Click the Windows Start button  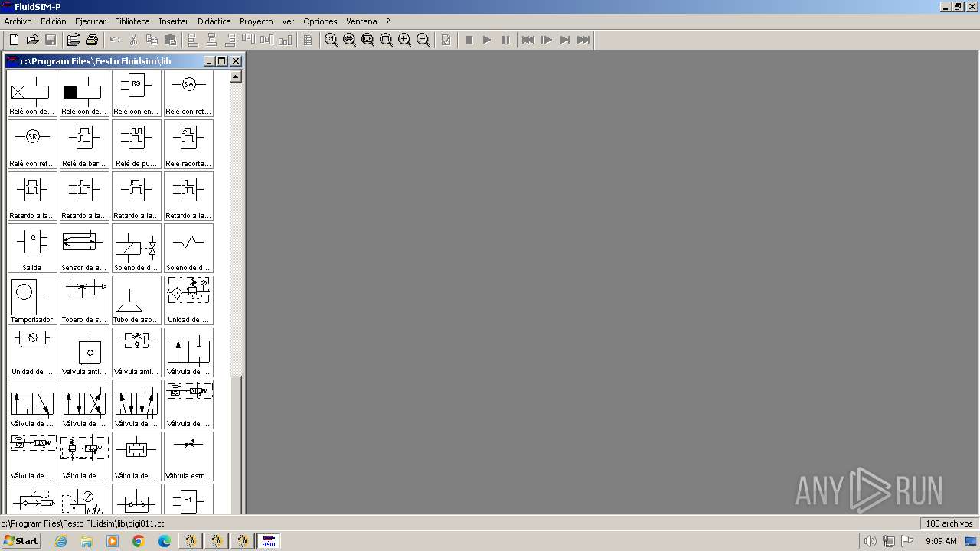click(x=21, y=541)
